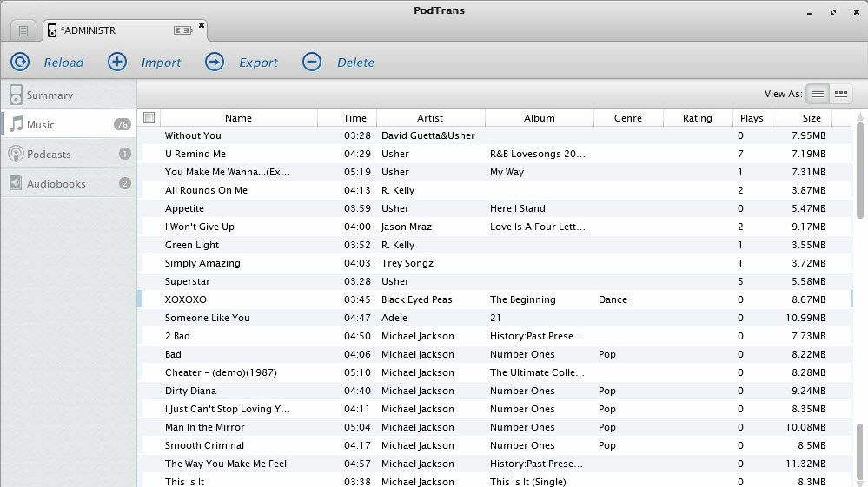
Task: Click the vertical scrollbar thumb
Action: coord(859,170)
